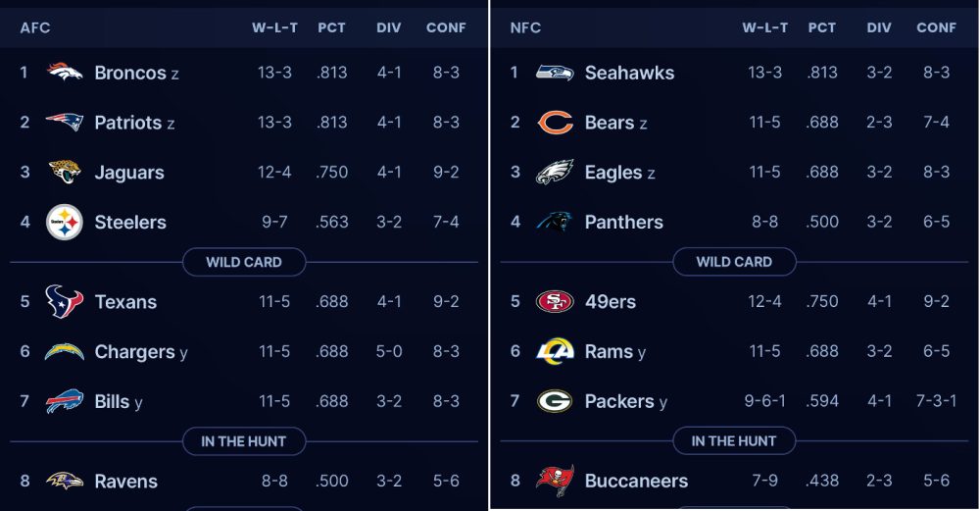Click the NFC CONF column header
The width and height of the screenshot is (980, 511).
click(x=936, y=27)
